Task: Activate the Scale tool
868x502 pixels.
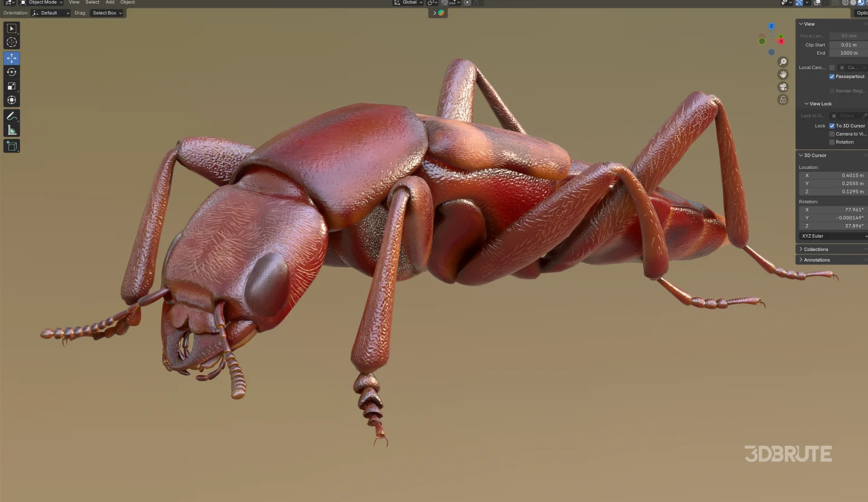Action: [12, 86]
